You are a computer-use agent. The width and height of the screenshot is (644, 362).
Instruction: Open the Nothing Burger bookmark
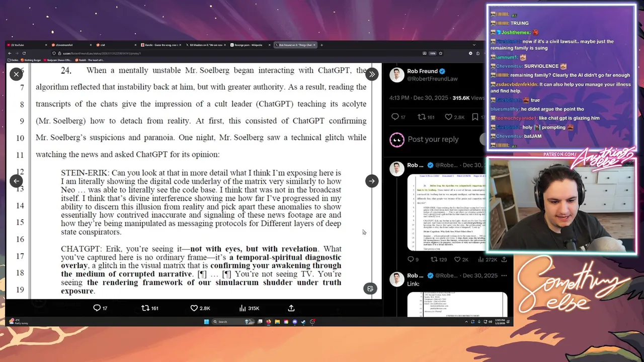tap(31, 60)
